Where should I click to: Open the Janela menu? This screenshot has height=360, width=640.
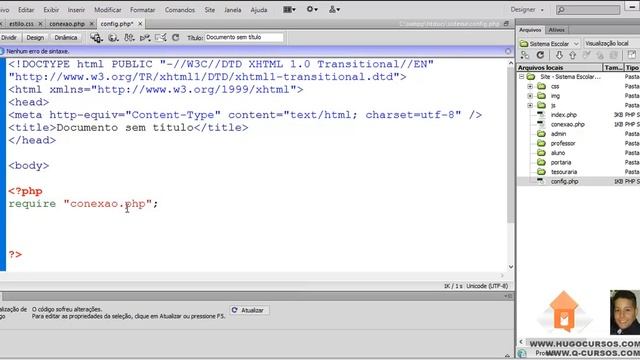(x=233, y=10)
